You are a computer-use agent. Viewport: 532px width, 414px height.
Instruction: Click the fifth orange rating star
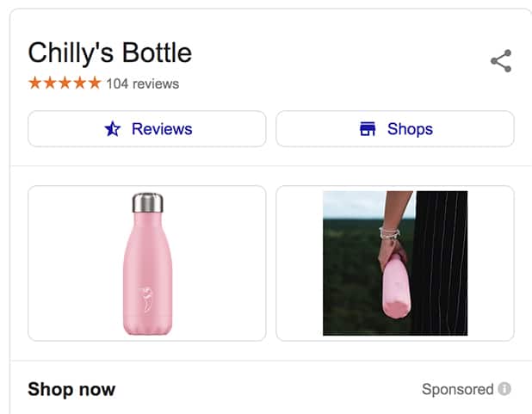click(x=94, y=83)
